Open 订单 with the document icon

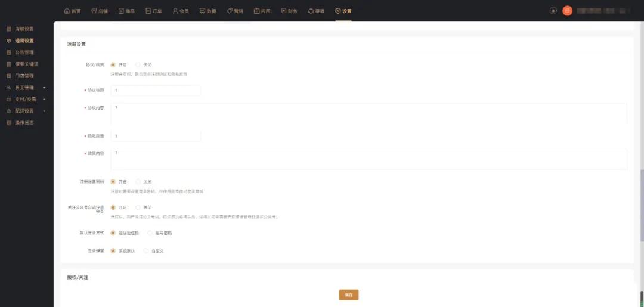point(148,11)
